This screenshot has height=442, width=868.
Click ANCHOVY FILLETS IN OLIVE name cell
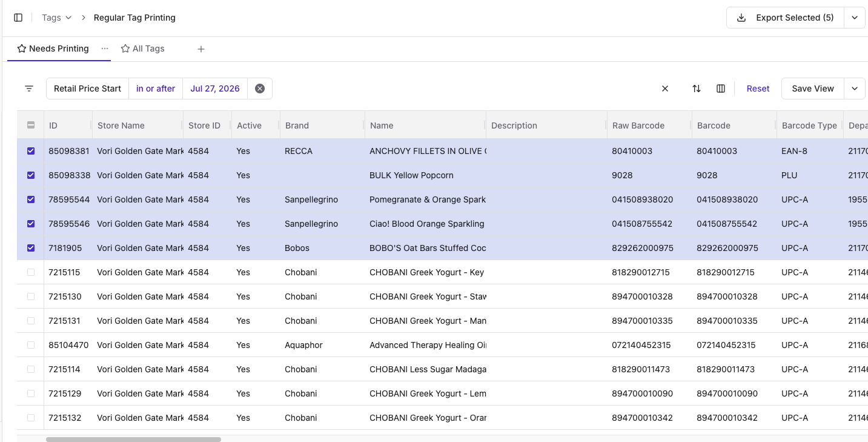pyautogui.click(x=425, y=151)
